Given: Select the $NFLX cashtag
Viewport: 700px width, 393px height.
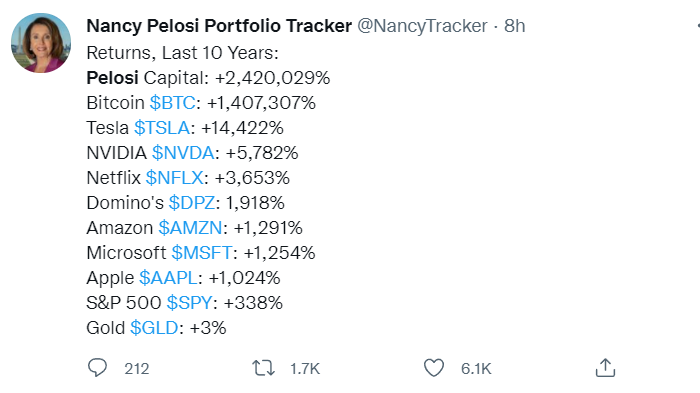Looking at the screenshot, I should [x=175, y=178].
